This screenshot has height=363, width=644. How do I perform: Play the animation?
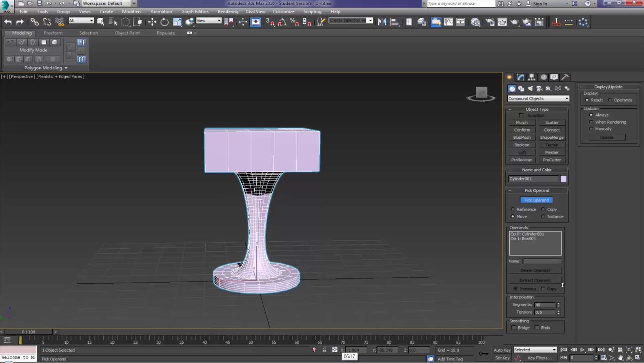click(582, 350)
